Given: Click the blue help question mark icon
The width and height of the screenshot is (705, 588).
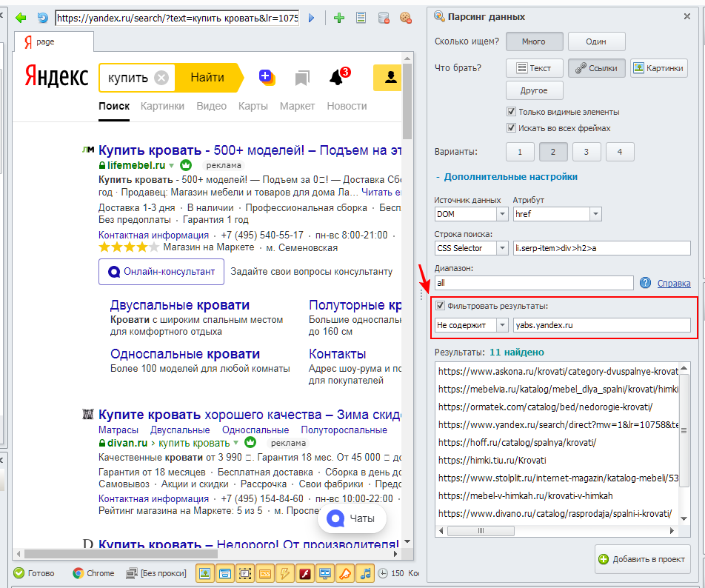Looking at the screenshot, I should coord(645,283).
